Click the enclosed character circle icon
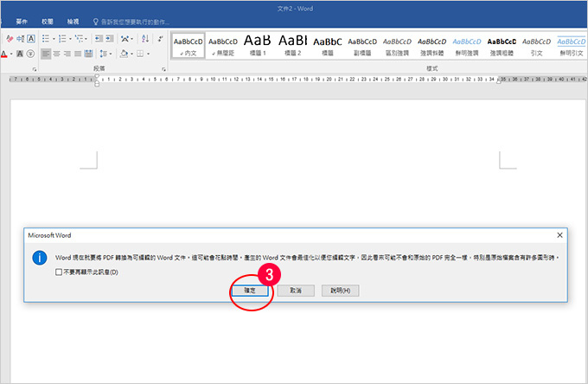This screenshot has height=384, width=588. (x=31, y=54)
